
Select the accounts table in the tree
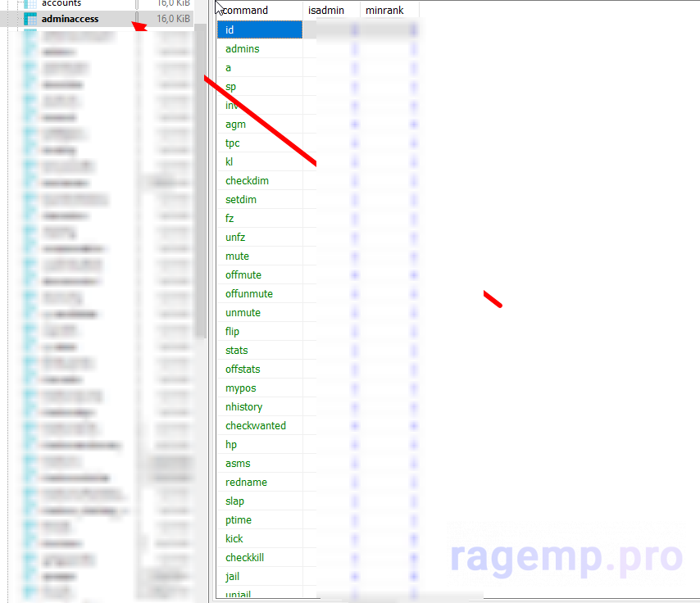tap(61, 3)
